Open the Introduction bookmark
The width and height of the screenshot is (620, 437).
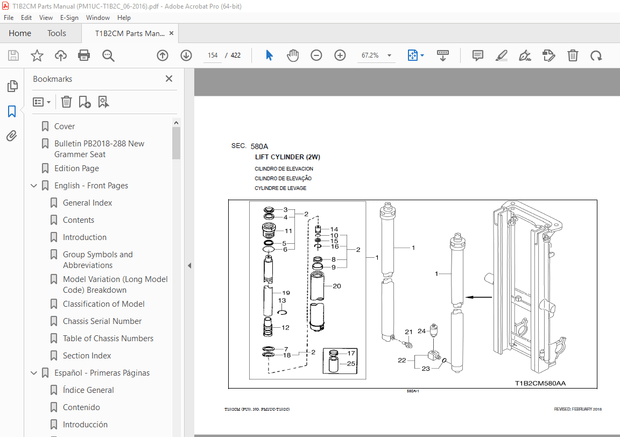85,237
